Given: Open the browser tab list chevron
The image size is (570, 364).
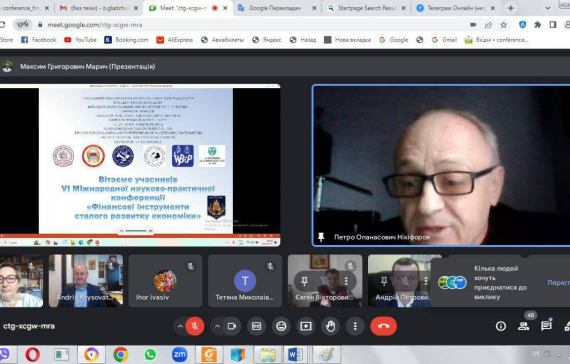Looking at the screenshot, I should (547, 8).
